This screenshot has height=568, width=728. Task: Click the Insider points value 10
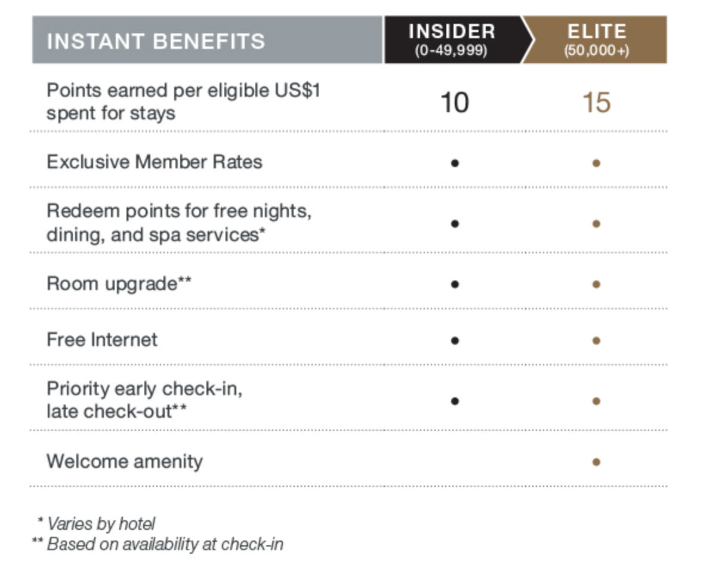click(454, 103)
